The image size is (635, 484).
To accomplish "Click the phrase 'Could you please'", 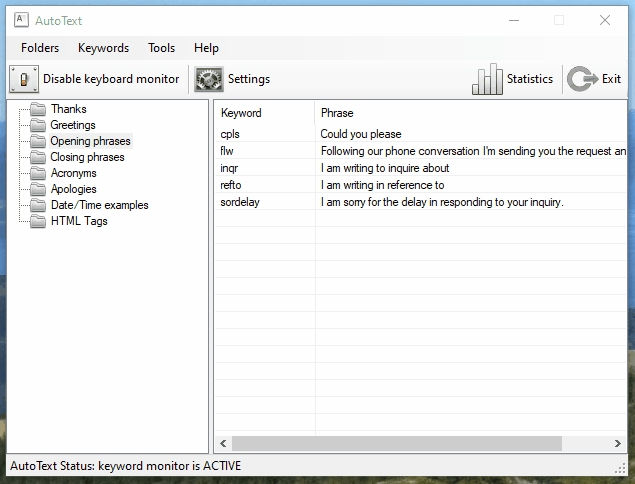I will click(x=361, y=134).
